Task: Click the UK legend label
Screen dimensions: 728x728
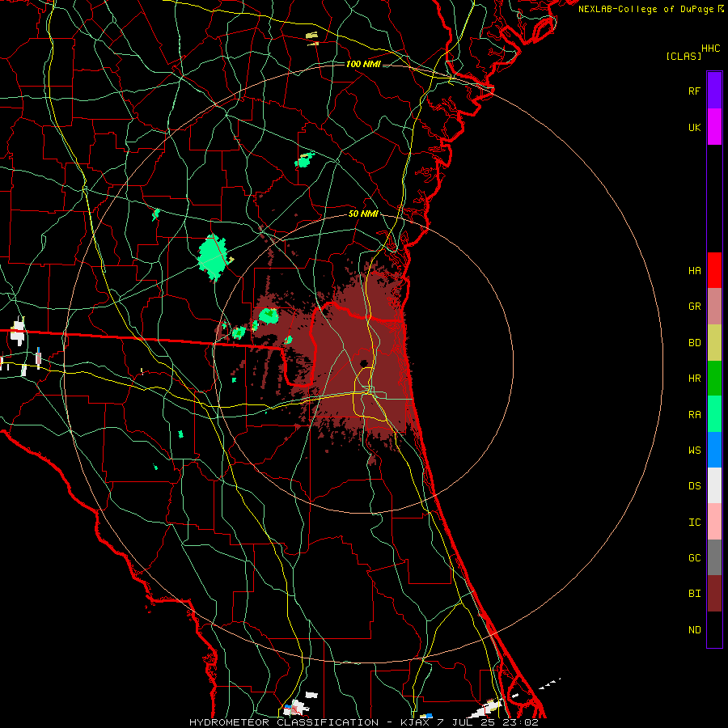Action: pos(694,127)
